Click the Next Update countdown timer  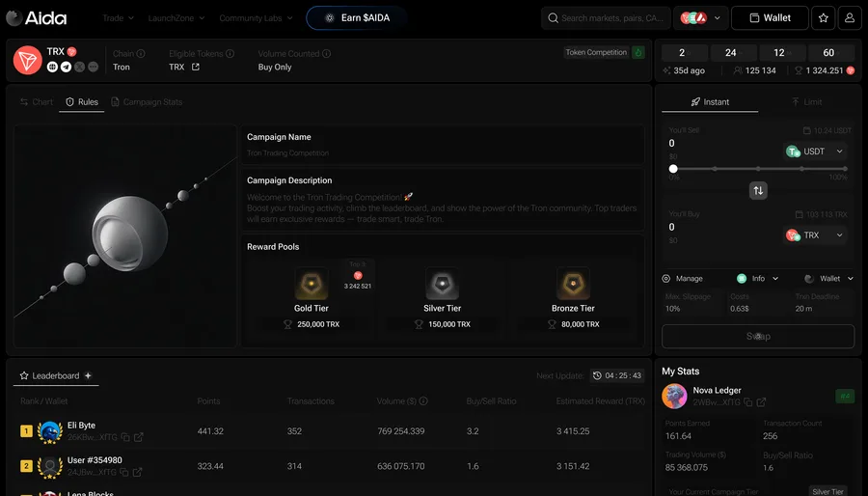point(617,375)
